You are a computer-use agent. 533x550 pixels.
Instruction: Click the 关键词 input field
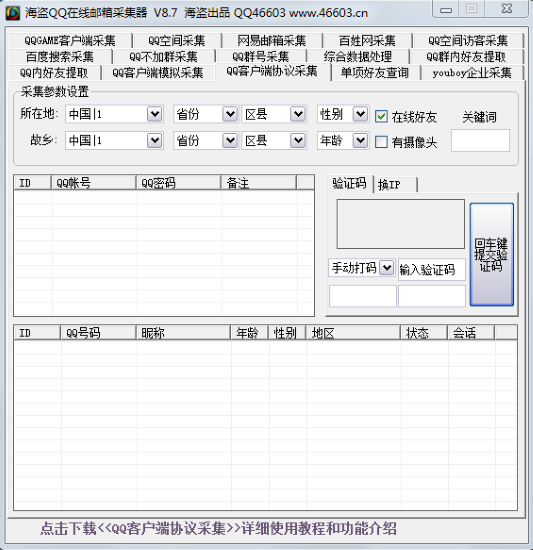coord(480,140)
